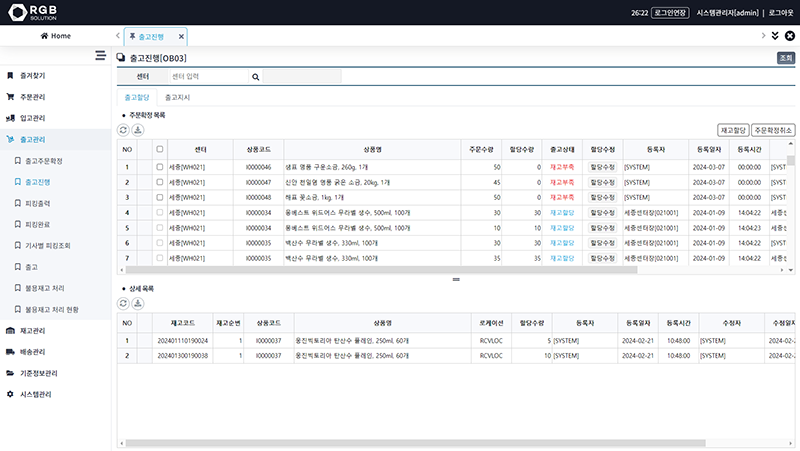Click 할당수정 in row 7
The image size is (800, 451).
(x=603, y=258)
